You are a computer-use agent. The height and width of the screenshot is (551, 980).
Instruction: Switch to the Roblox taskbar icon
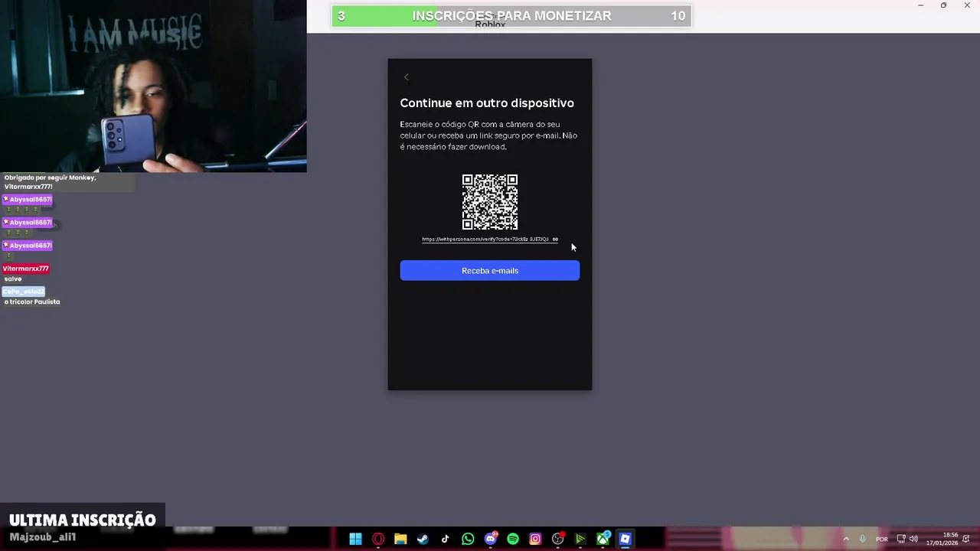click(x=626, y=539)
